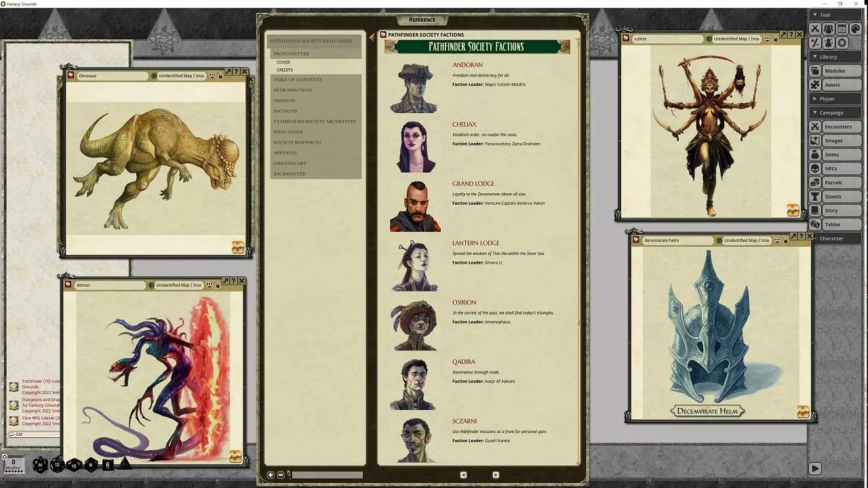868x488 pixels.
Task: Open the modifiers plus-slash-minus tool icon
Action: coord(815,43)
